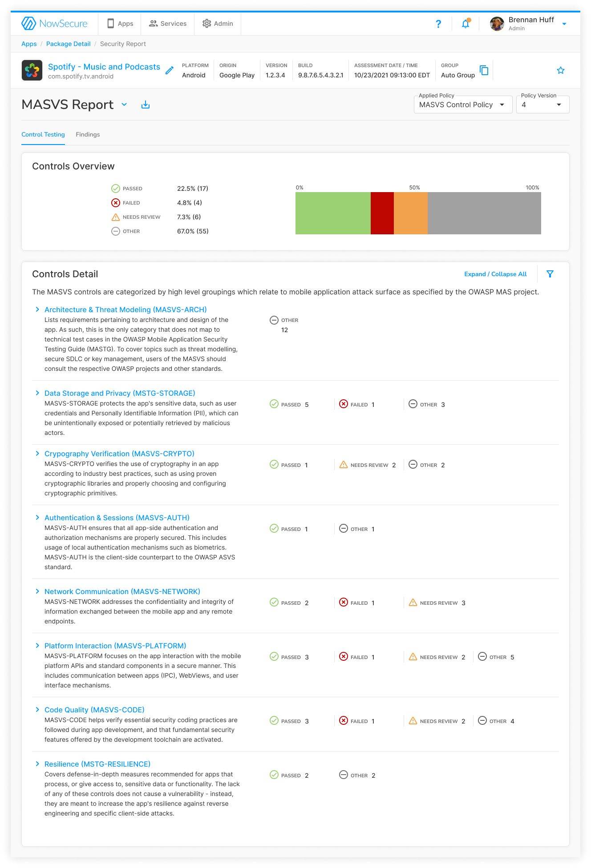Screen dimensions: 591x868
Task: Click Passed icon in Platform Interaction row
Action: click(274, 656)
